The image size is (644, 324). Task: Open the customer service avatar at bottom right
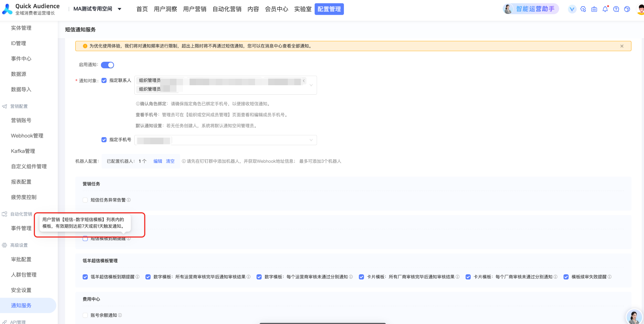(x=634, y=317)
